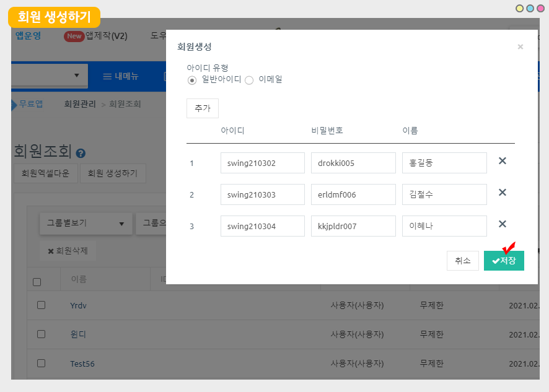Image resolution: width=549 pixels, height=392 pixels.
Task: Click the help question mark beside 회원조회
Action: click(81, 153)
